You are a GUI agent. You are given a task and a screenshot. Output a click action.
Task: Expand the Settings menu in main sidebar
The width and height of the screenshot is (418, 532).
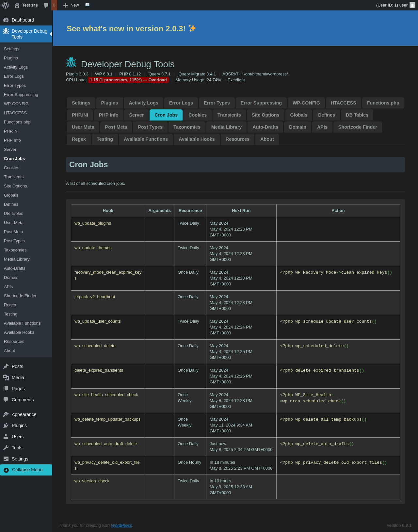click(x=20, y=459)
